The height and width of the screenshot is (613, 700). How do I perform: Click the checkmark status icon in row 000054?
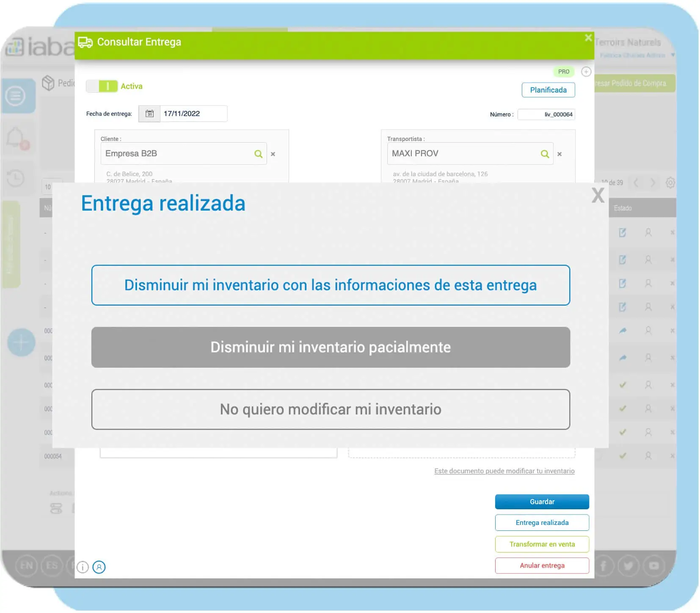(x=623, y=456)
